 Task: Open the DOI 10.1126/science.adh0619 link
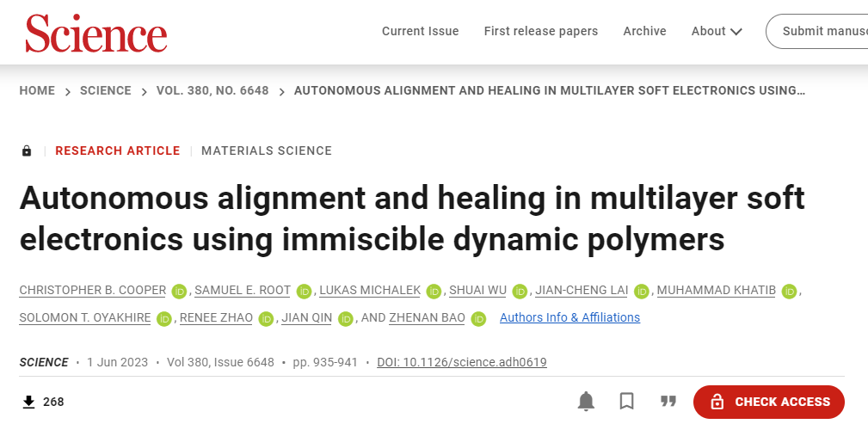pos(462,363)
